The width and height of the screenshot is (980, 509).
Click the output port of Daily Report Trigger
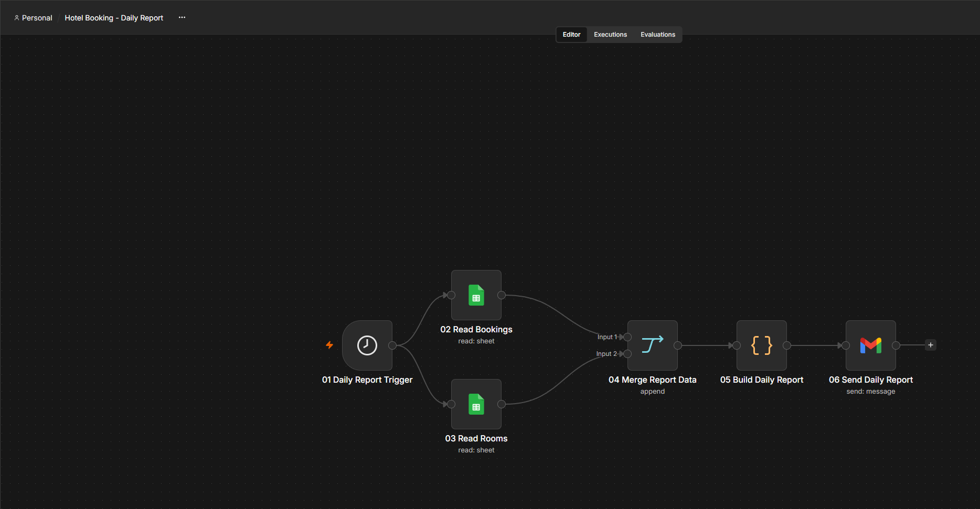(392, 345)
